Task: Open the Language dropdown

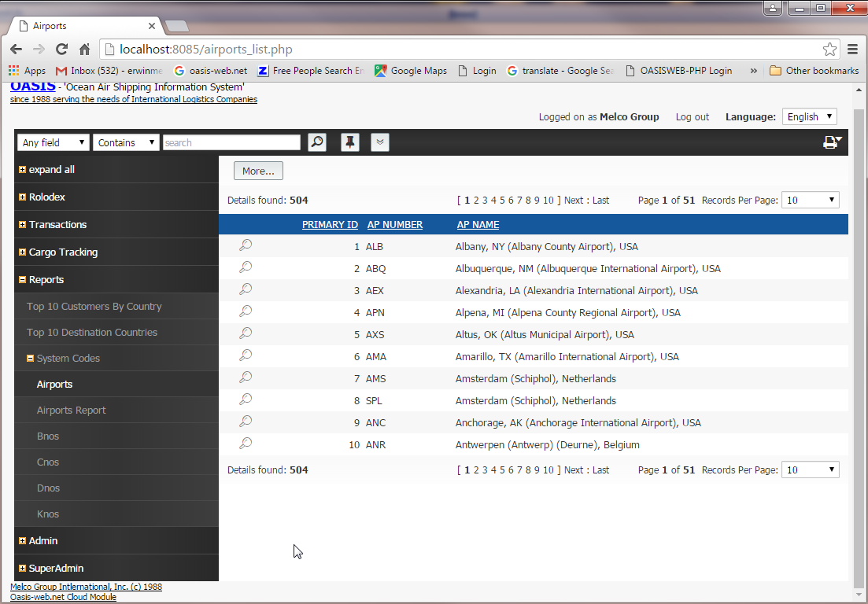Action: pyautogui.click(x=809, y=116)
